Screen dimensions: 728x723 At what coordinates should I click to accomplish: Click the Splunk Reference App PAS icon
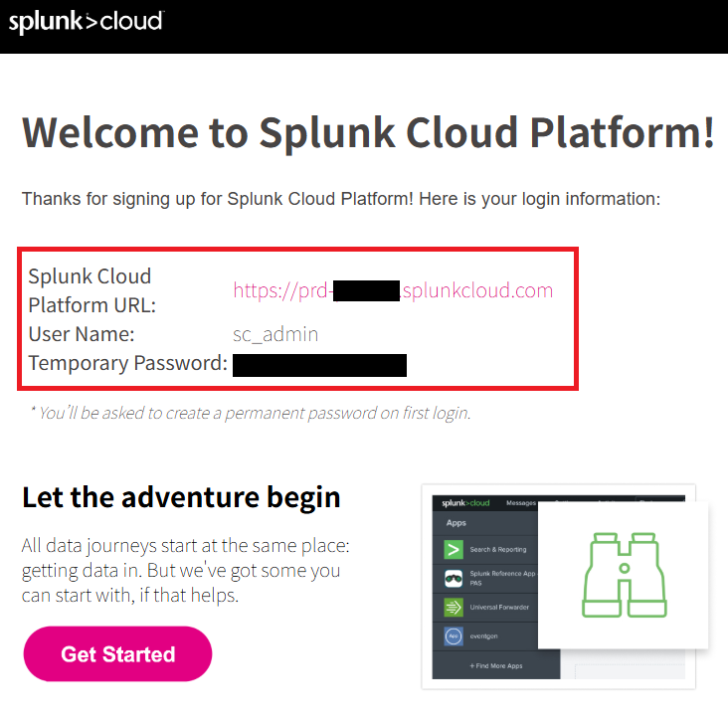tap(454, 579)
